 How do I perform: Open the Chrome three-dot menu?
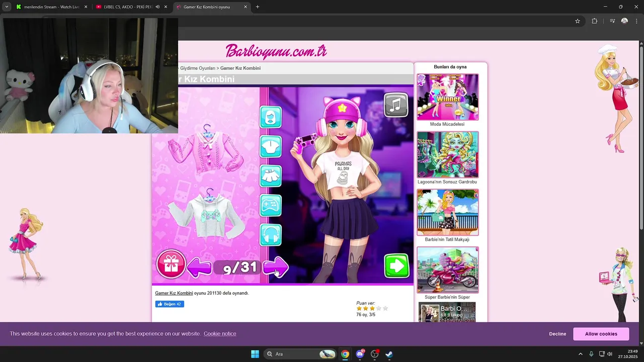636,21
